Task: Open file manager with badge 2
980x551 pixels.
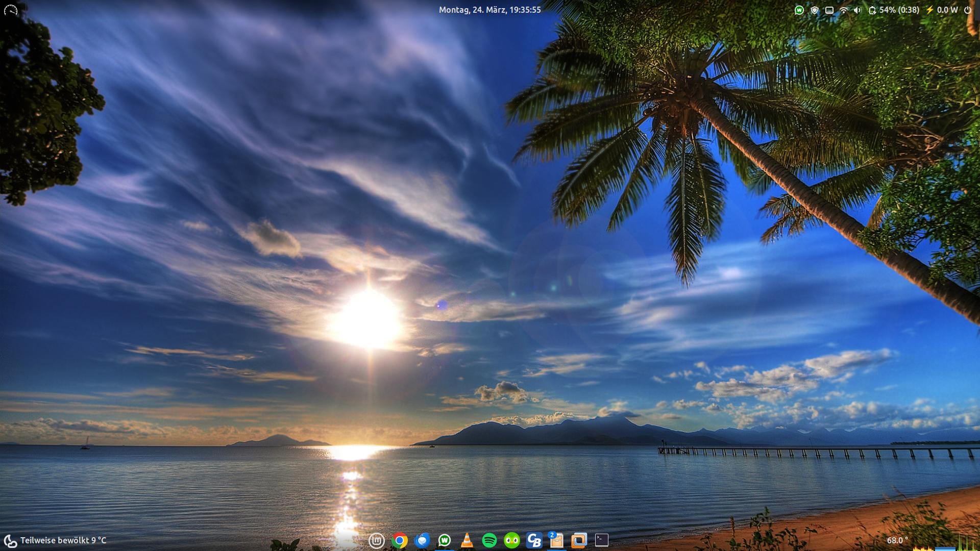Action: click(x=557, y=540)
